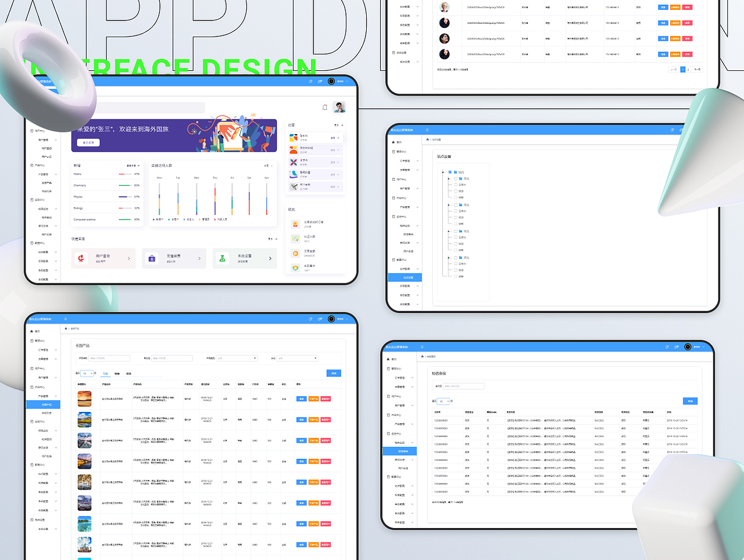Open the range dropdown in the dashboard chart card
The image size is (744, 560).
click(x=268, y=166)
